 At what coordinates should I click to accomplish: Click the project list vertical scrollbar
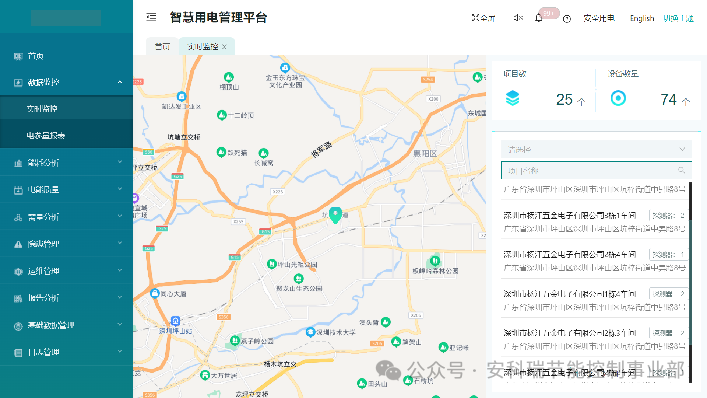(690, 283)
